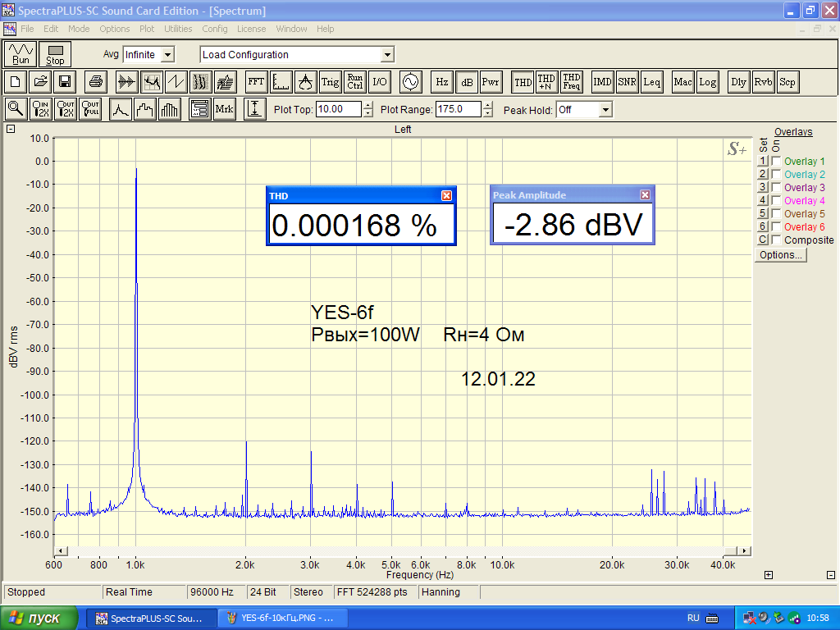This screenshot has width=840, height=630.
Task: Close the THD readout window
Action: pyautogui.click(x=446, y=195)
